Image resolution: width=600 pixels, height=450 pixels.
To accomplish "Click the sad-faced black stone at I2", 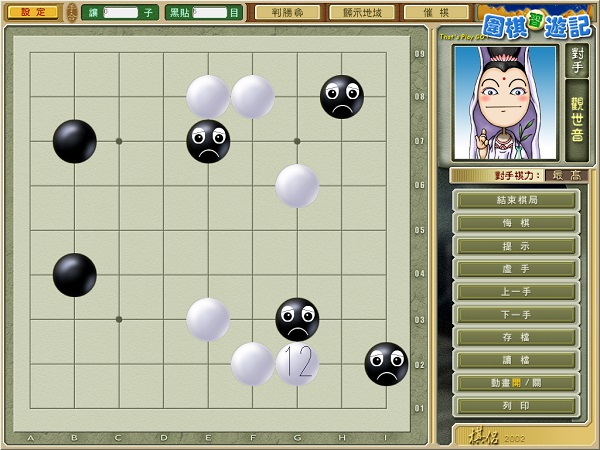I will [386, 364].
